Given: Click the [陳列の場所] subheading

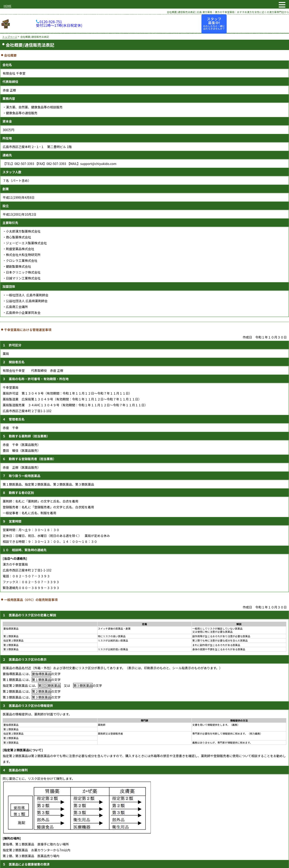Looking at the screenshot, I should 12,838.
